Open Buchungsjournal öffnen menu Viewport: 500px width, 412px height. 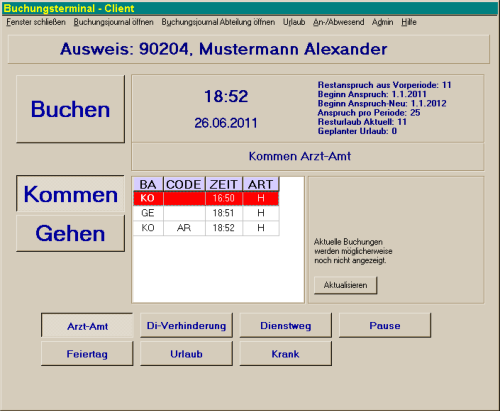coord(114,22)
